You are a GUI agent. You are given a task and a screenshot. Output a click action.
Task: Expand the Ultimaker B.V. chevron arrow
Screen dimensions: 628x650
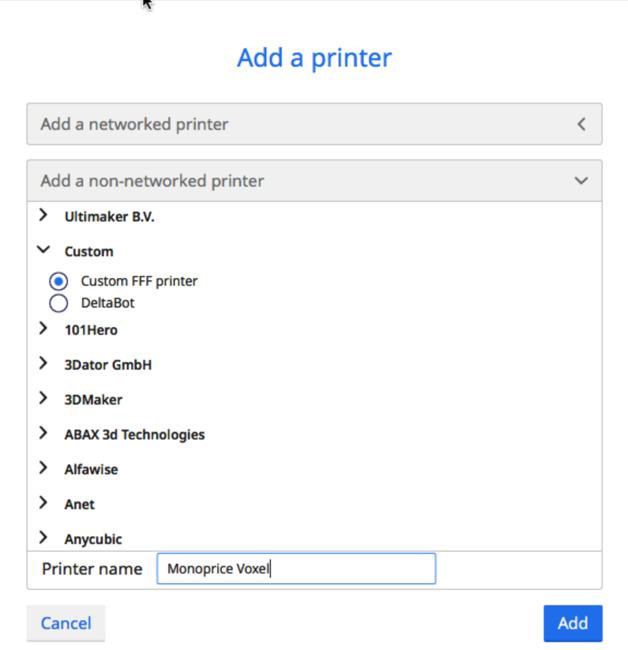click(x=43, y=215)
